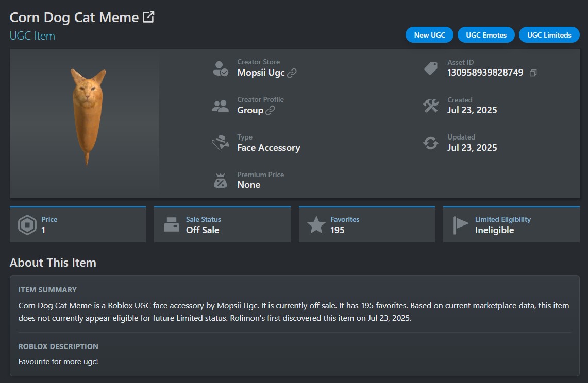Screen dimensions: 588x383
Task: Open the New UGC page
Action: 429,35
